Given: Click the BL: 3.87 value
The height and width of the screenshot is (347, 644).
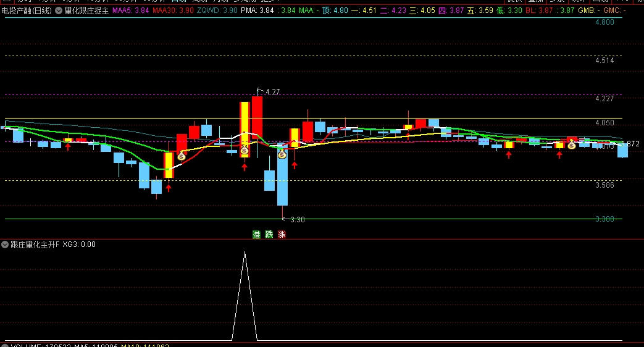Looking at the screenshot, I should pos(539,10).
